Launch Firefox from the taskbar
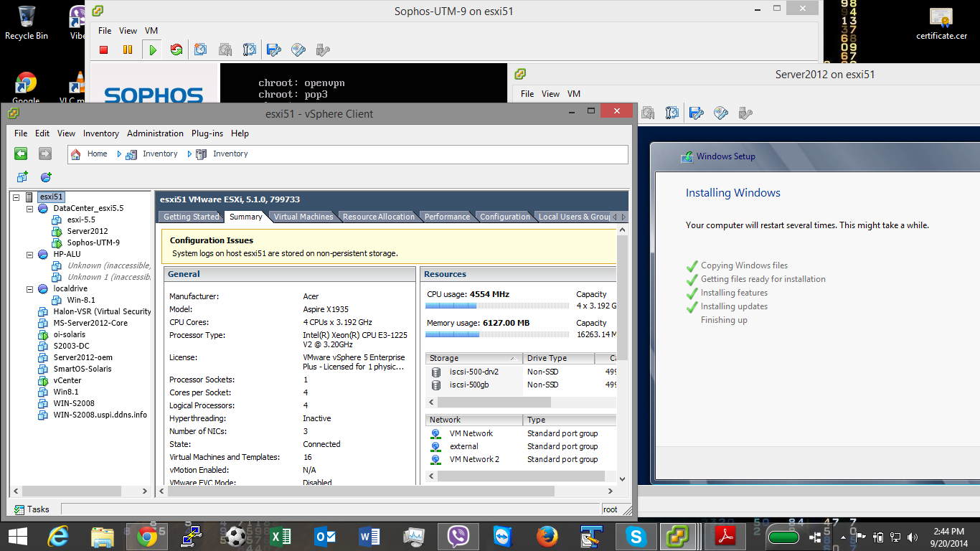Viewport: 980px width, 551px height. [x=547, y=536]
